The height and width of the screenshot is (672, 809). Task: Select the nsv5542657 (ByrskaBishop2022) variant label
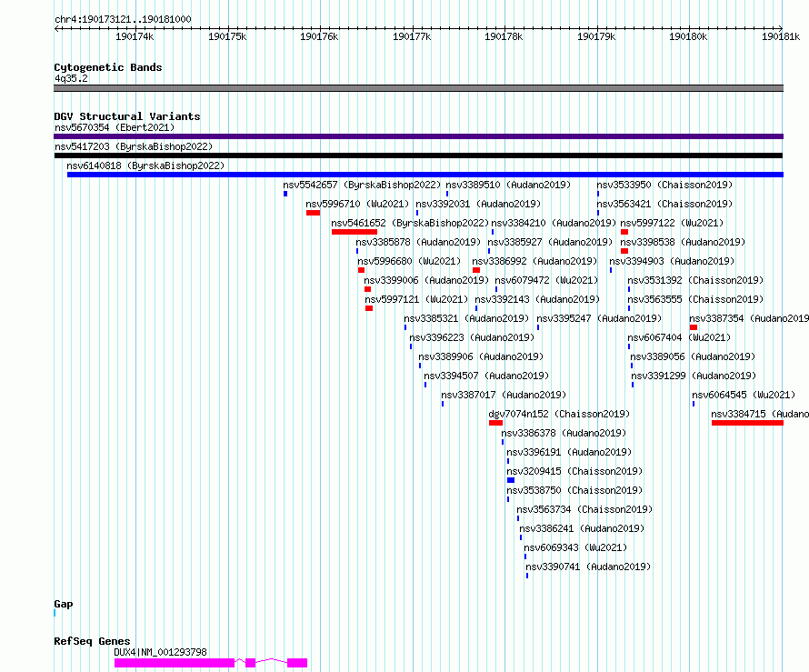[362, 185]
